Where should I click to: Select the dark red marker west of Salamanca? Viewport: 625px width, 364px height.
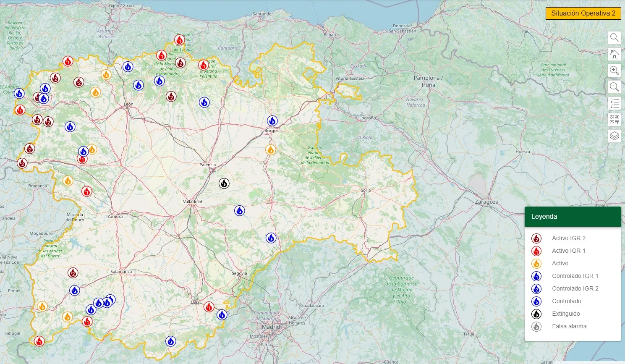tap(73, 273)
